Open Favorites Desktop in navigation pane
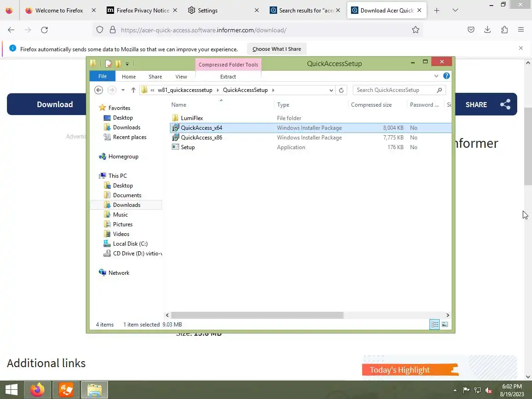The image size is (532, 399). coord(123,118)
